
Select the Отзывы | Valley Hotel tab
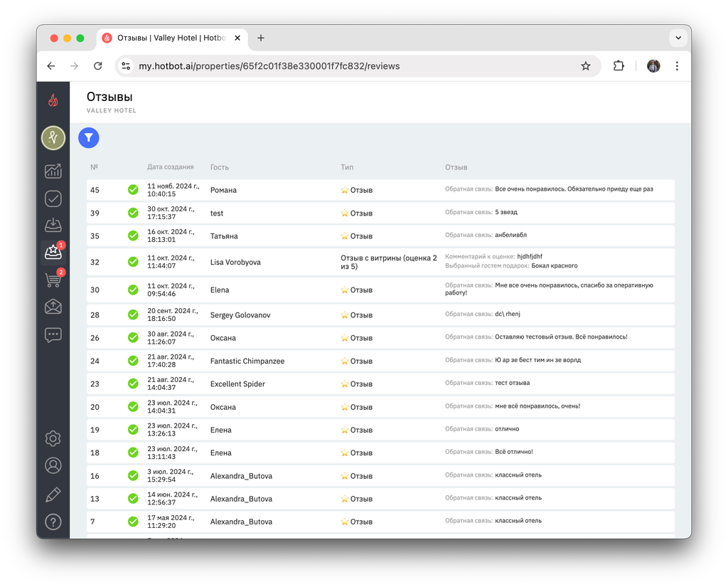click(172, 38)
